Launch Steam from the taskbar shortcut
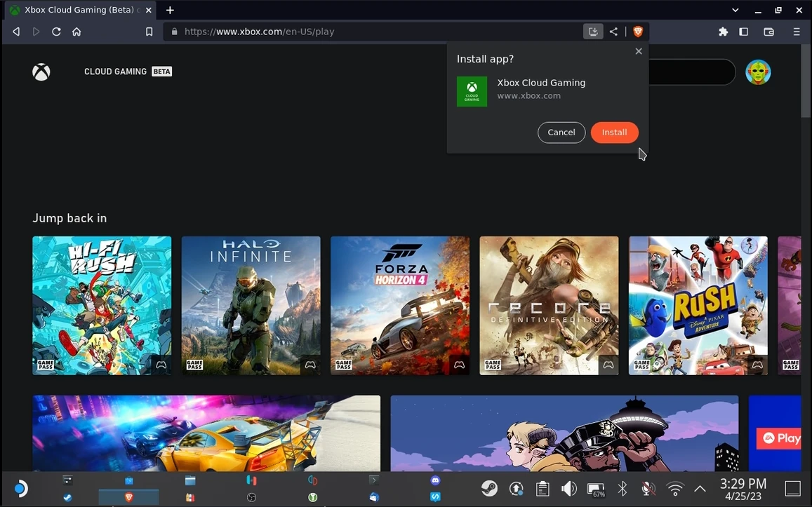The height and width of the screenshot is (507, 812). click(x=67, y=498)
